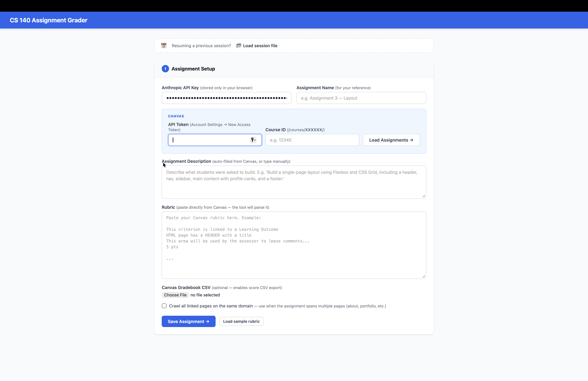Click the Assignment Description resize handle
The image size is (588, 381).
click(x=424, y=196)
